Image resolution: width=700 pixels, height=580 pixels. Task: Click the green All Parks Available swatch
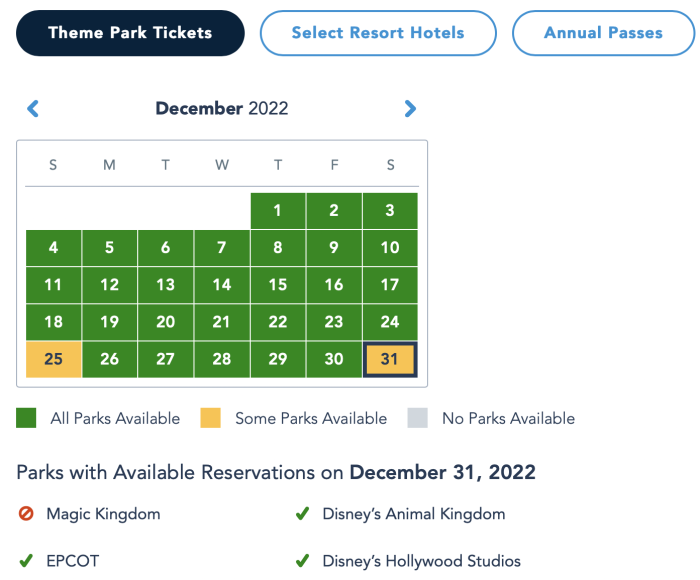click(26, 418)
